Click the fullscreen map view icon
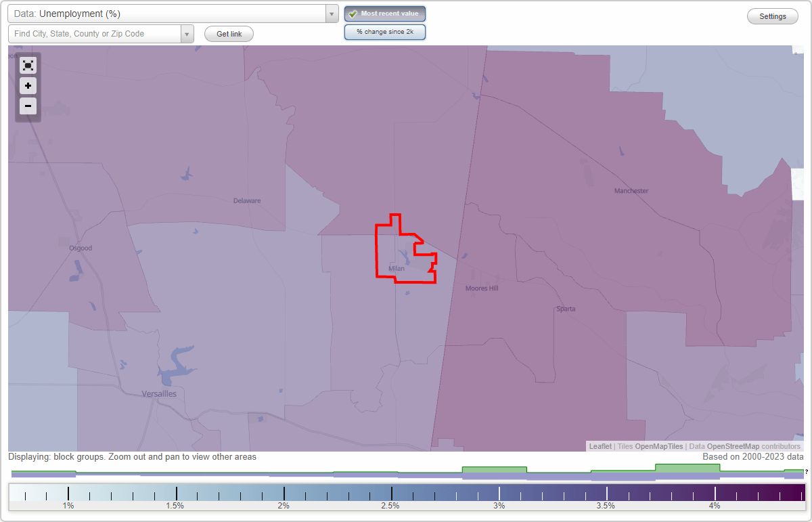 28,65
